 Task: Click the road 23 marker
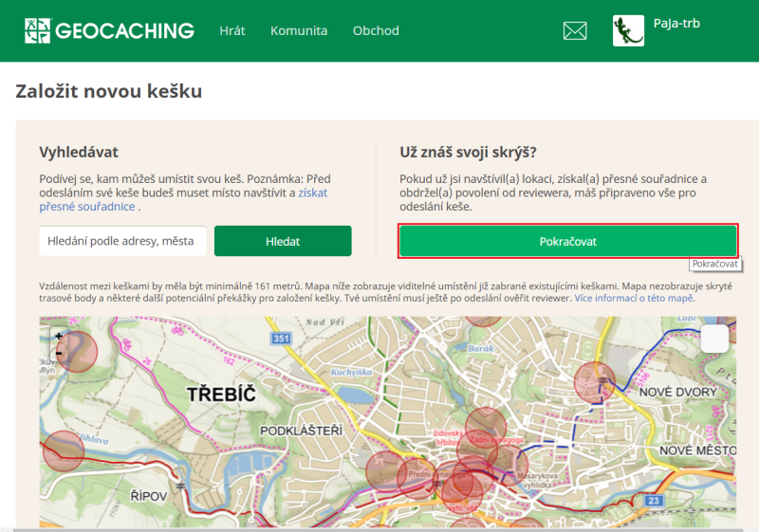pos(654,501)
